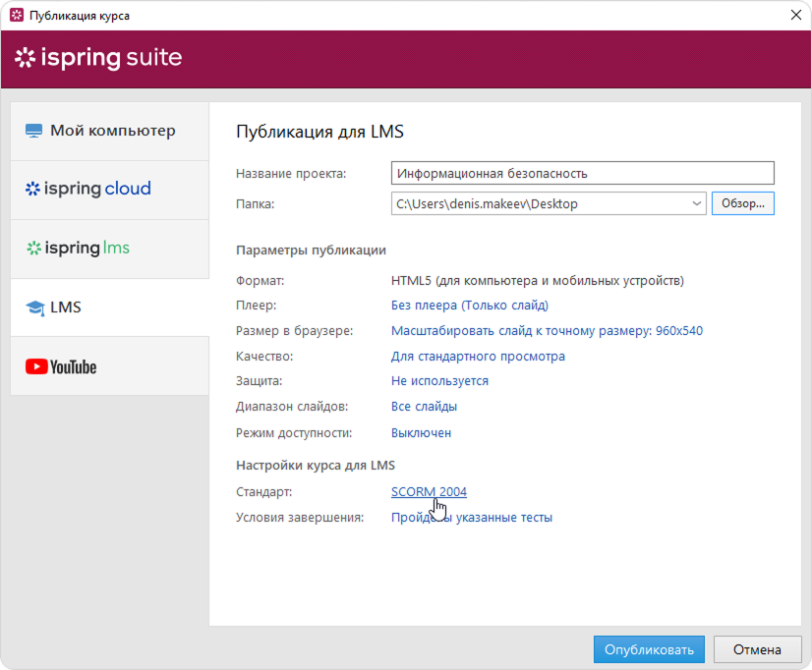Click the app icon in the title bar
This screenshot has width=812, height=670.
pos(17,15)
